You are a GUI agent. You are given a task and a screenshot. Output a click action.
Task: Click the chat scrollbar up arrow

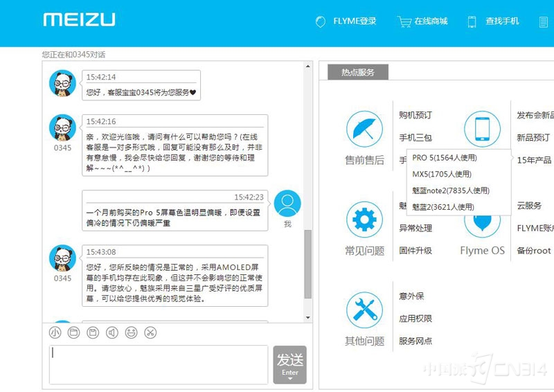click(307, 66)
